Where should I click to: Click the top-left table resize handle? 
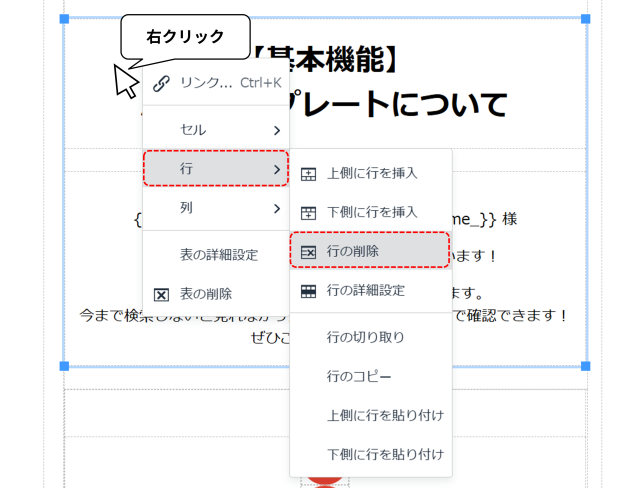coord(64,19)
